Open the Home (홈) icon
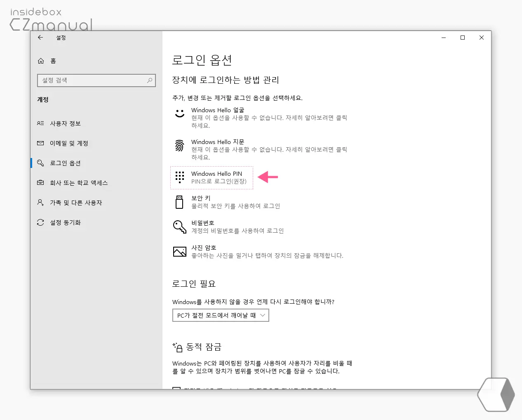 [x=41, y=61]
